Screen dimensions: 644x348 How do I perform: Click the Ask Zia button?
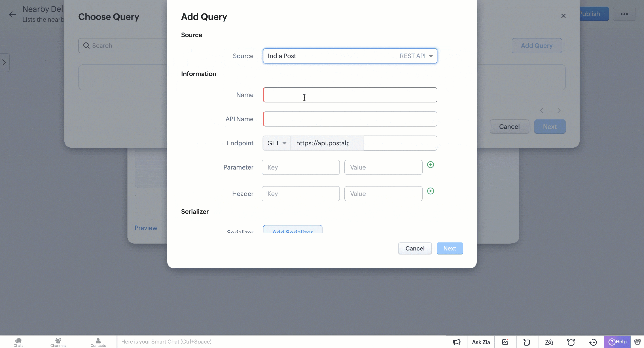(481, 342)
